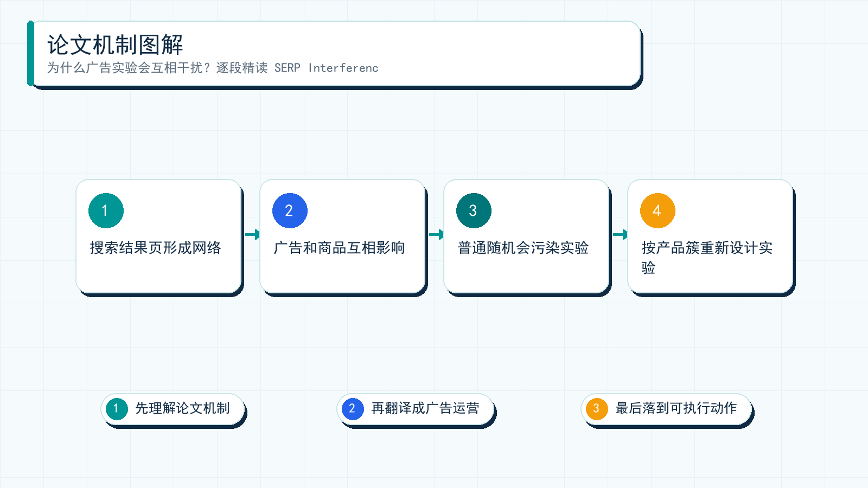Image resolution: width=868 pixels, height=488 pixels.
Task: Click the blue badge 2 in the 再翻译成广告运营 pill
Action: pyautogui.click(x=353, y=409)
